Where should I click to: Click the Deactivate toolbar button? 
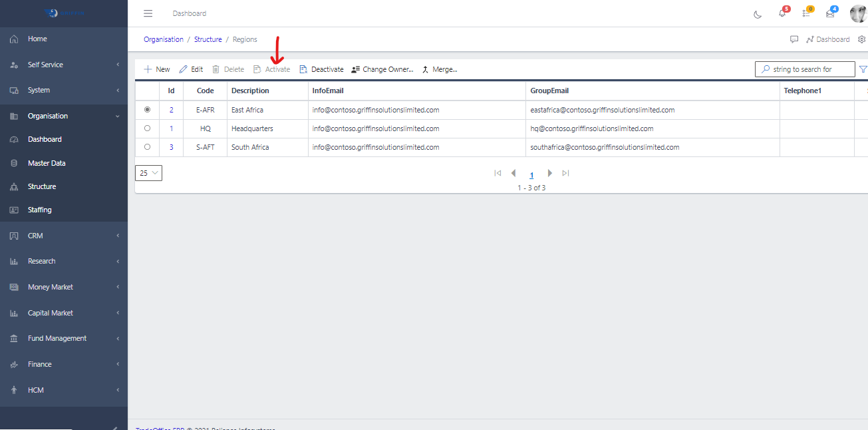point(322,69)
